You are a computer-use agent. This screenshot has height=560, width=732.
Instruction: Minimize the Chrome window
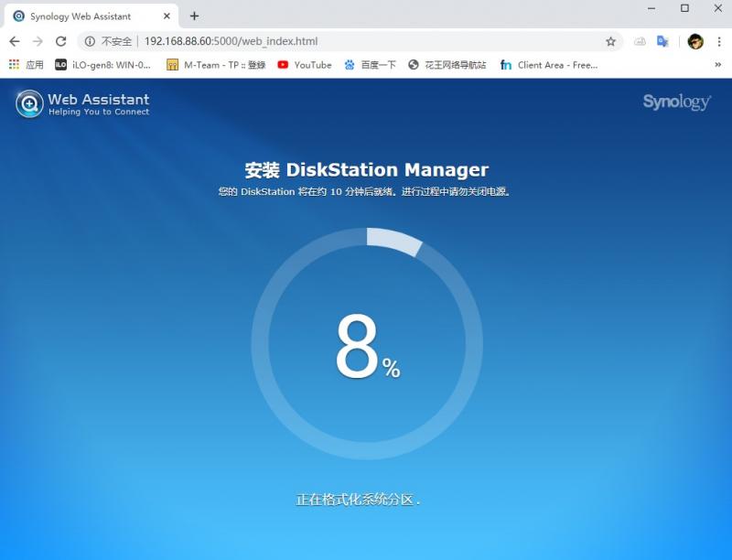point(651,8)
